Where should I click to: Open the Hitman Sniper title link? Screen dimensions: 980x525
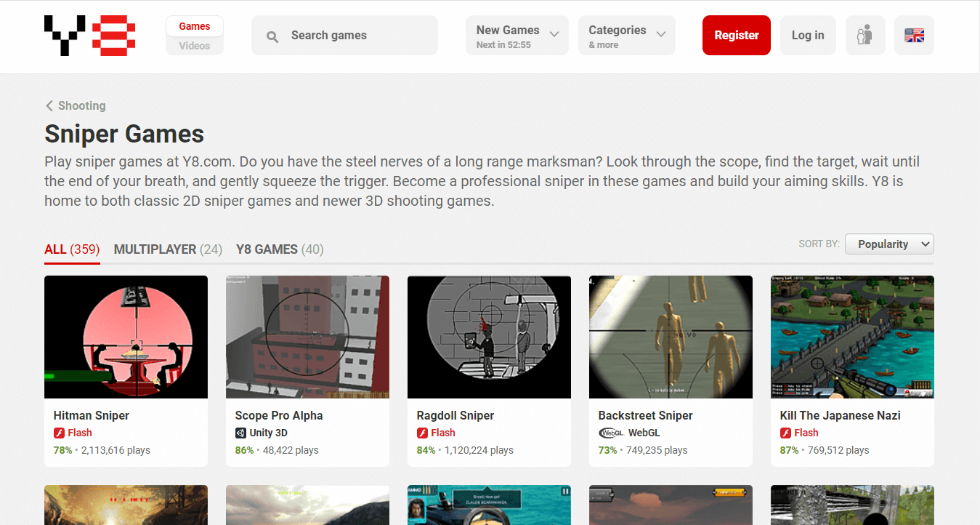click(x=92, y=416)
